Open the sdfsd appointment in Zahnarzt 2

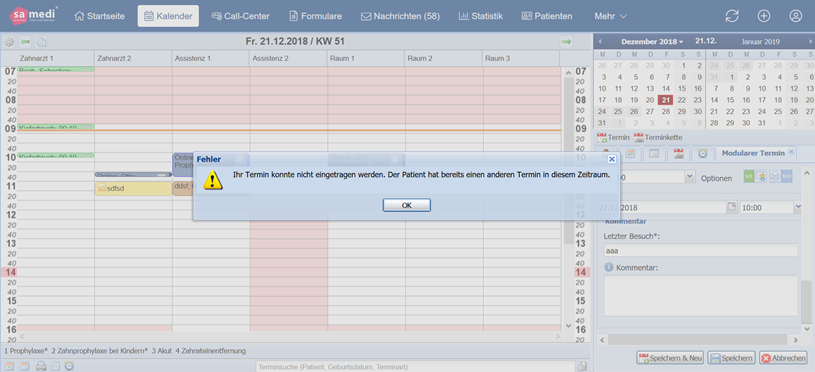coord(133,189)
